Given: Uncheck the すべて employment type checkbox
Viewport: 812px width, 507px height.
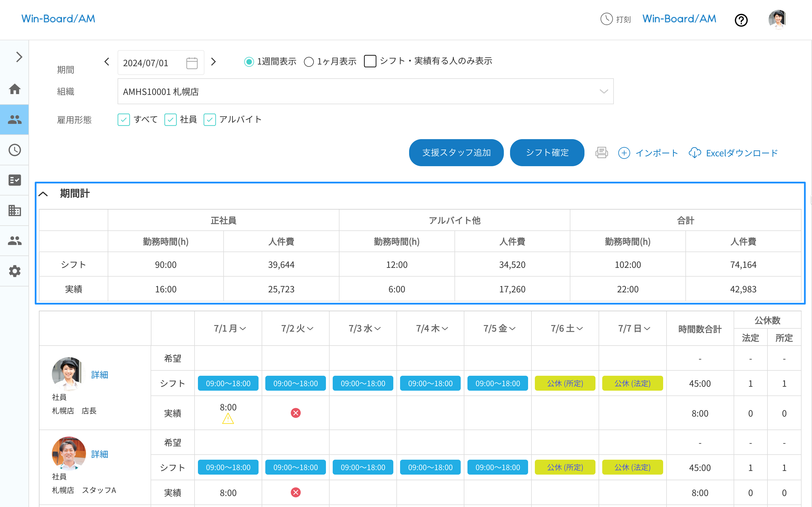Looking at the screenshot, I should (x=124, y=120).
